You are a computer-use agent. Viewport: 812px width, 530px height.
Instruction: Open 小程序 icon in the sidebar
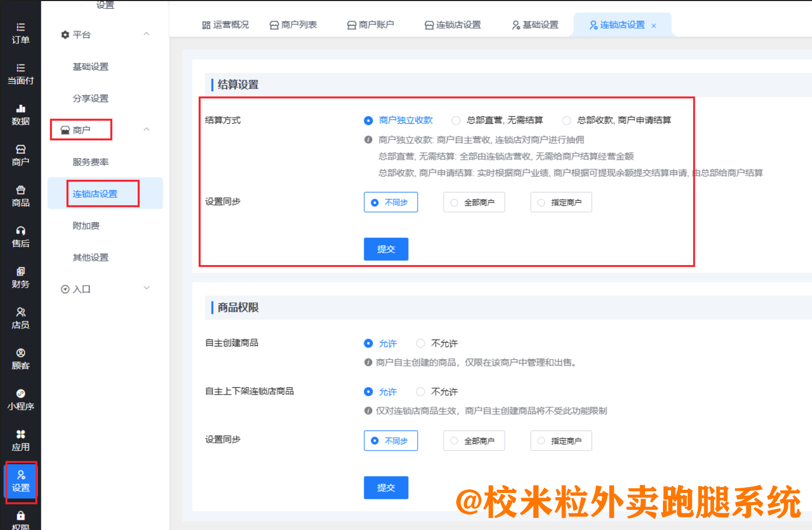click(20, 399)
